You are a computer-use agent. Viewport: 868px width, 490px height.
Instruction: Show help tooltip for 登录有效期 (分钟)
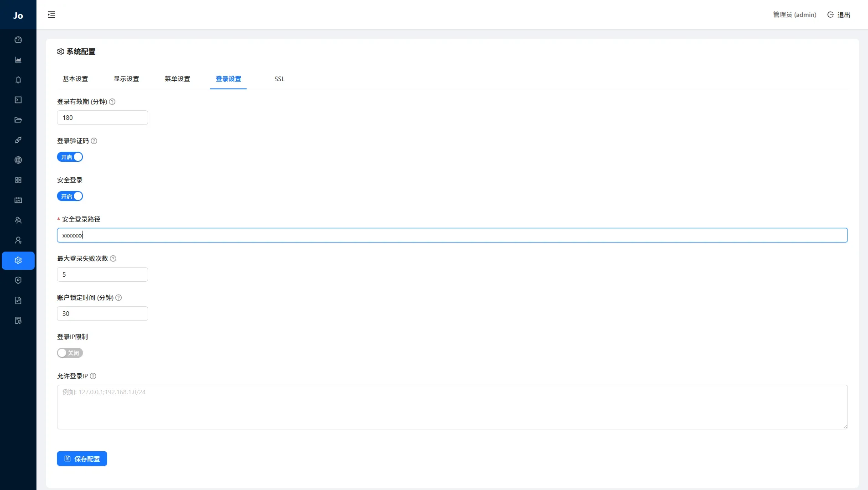point(112,102)
